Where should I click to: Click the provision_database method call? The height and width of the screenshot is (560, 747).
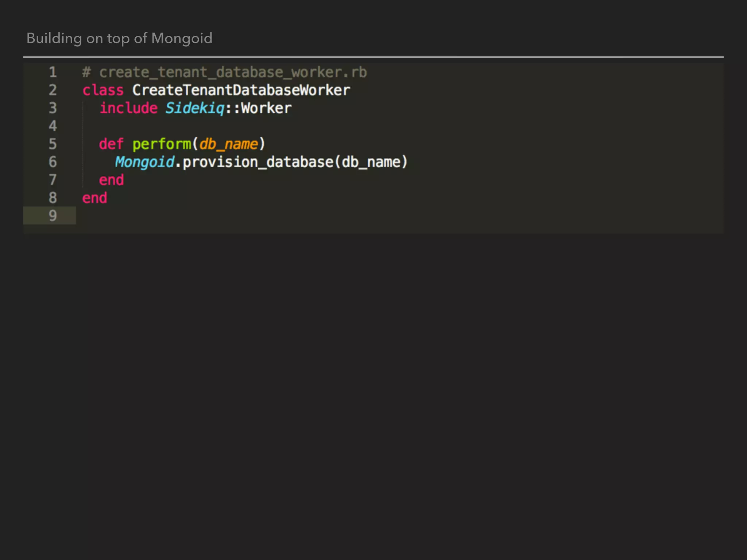click(x=258, y=162)
